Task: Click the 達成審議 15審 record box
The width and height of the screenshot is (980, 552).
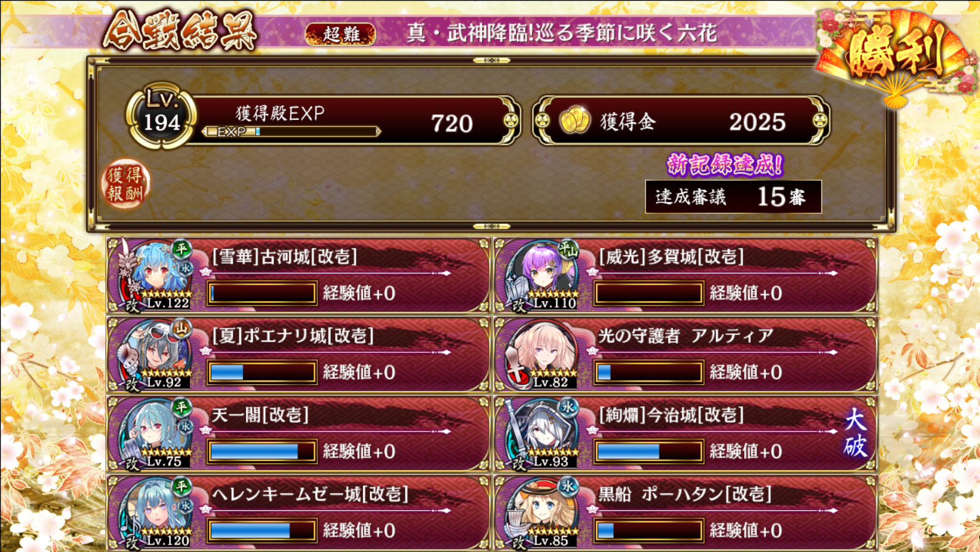Action: coord(733,197)
